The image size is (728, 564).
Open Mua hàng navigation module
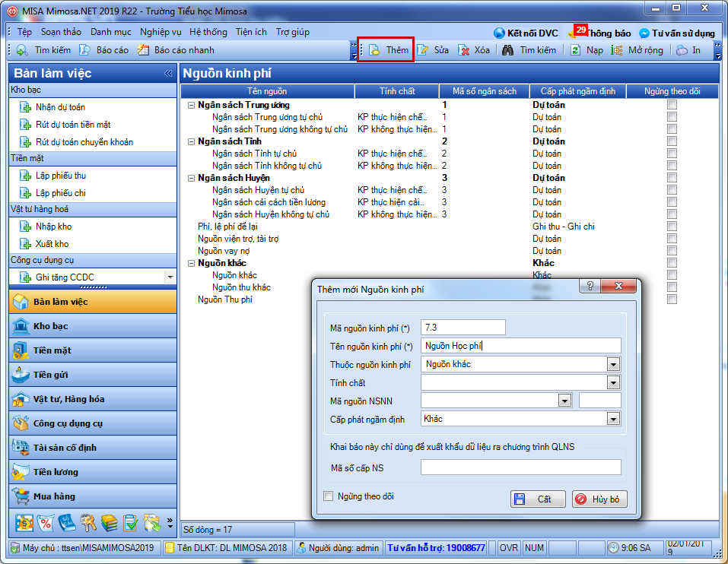tap(92, 496)
